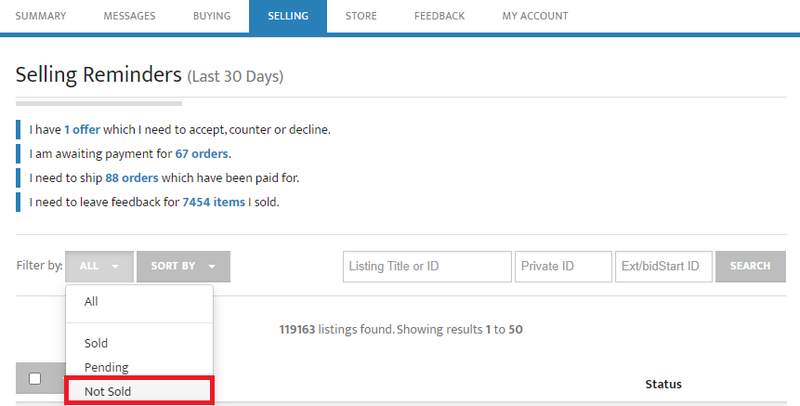This screenshot has height=406, width=800.
Task: View the FEEDBACK tab
Action: click(x=439, y=16)
